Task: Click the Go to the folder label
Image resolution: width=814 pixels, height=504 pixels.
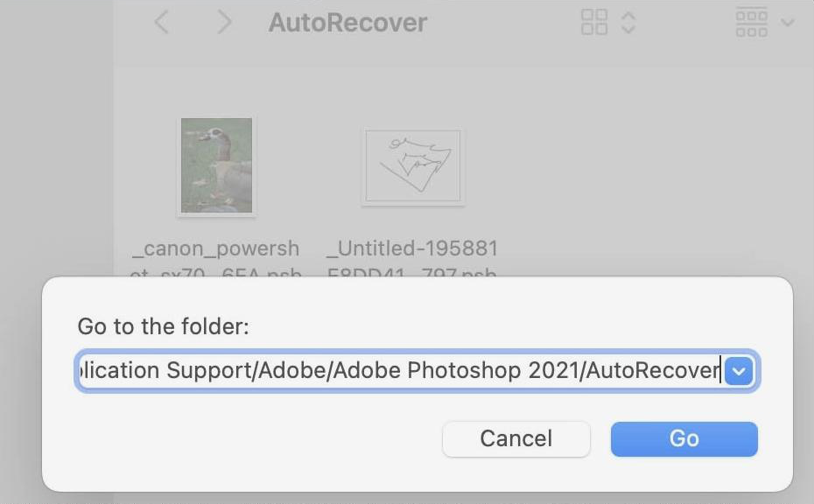Action: [163, 325]
